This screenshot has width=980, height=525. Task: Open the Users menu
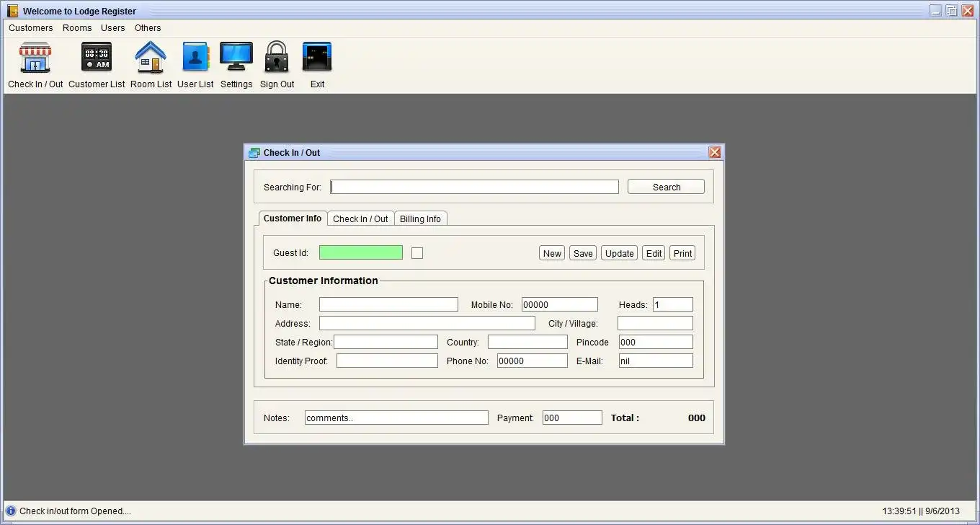click(x=113, y=28)
